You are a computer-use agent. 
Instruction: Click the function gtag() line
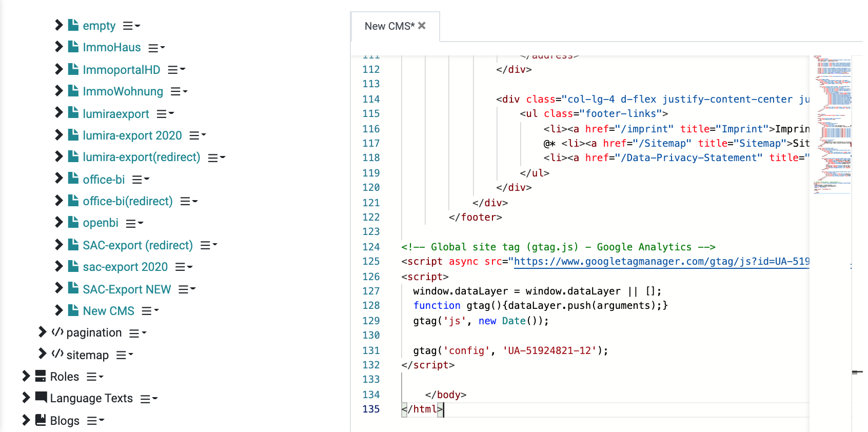coord(541,306)
